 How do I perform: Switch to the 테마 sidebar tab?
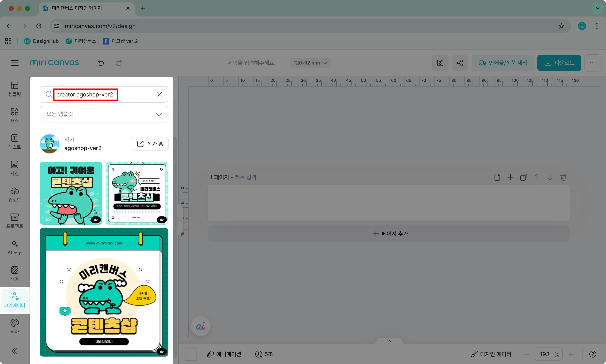(x=14, y=326)
